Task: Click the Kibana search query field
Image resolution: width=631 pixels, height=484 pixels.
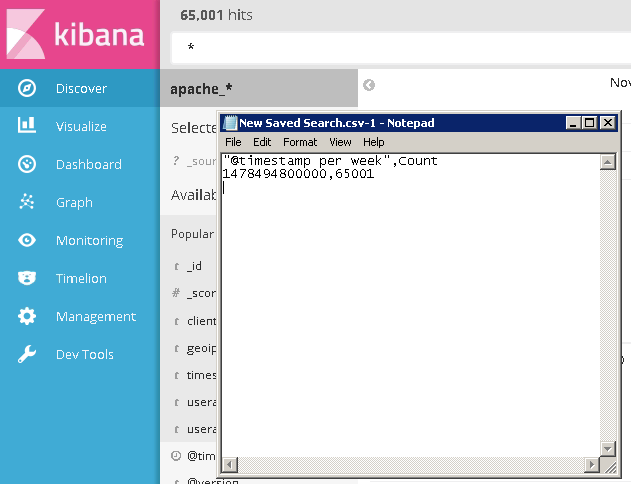Action: click(x=401, y=48)
